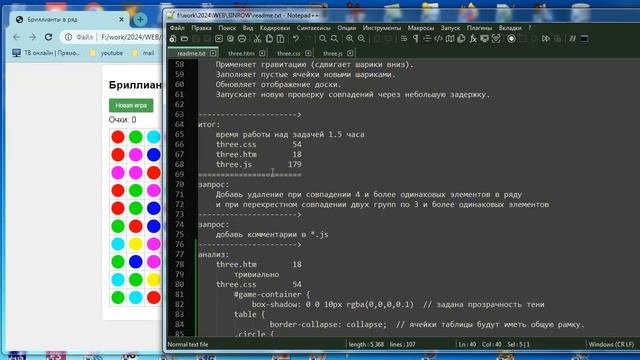
Task: Open the Document Map panel icon
Action: pos(450,39)
